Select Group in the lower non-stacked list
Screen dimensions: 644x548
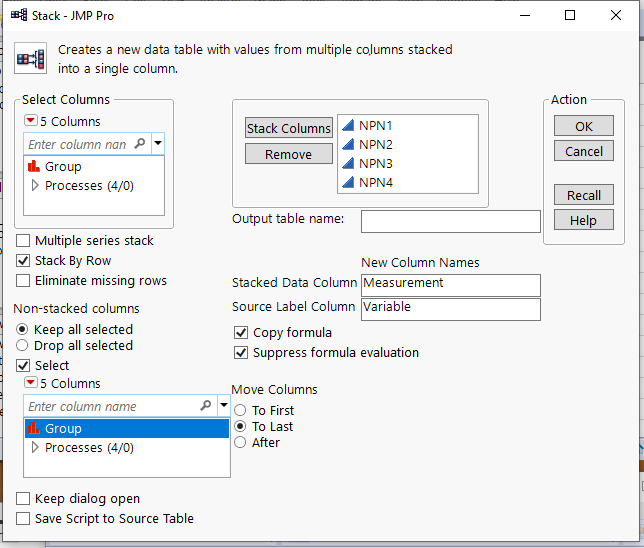63,429
